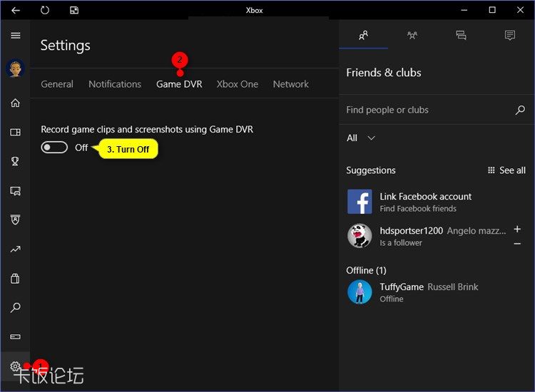
Task: Click the Find people or clubs field
Action: [x=437, y=110]
